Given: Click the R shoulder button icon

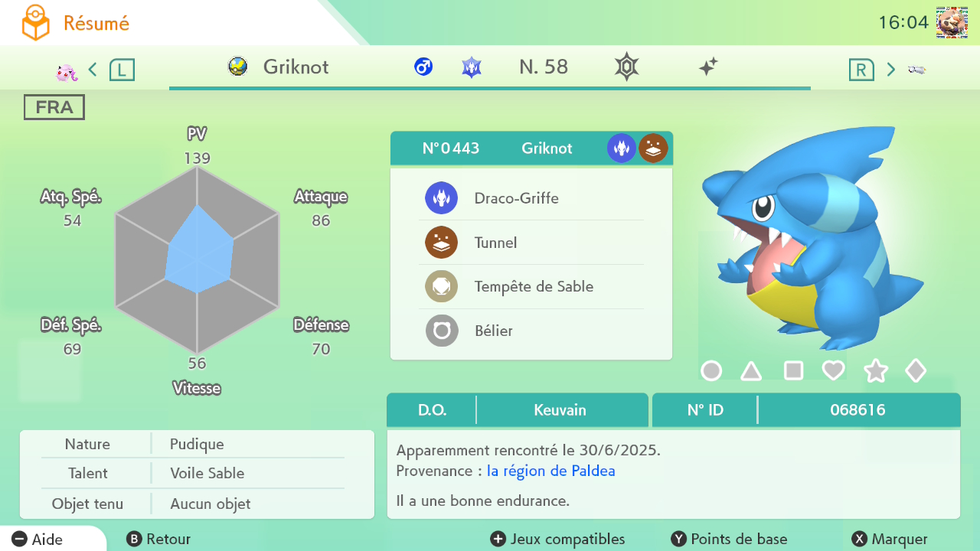Looking at the screenshot, I should 861,70.
